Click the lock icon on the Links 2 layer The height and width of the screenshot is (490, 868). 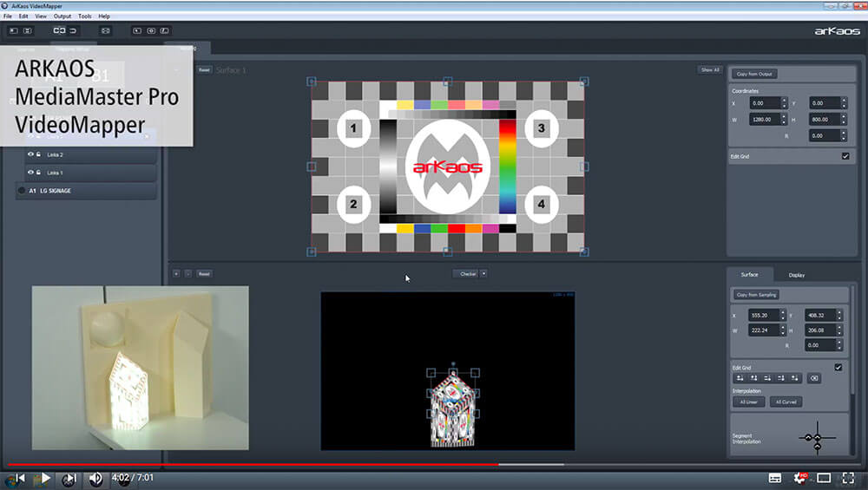coord(38,154)
